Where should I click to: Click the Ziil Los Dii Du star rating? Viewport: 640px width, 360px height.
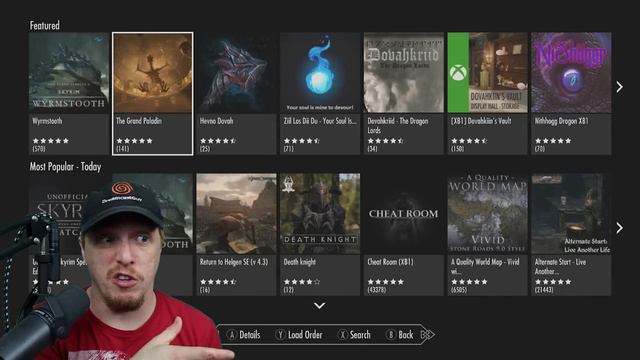pos(302,141)
